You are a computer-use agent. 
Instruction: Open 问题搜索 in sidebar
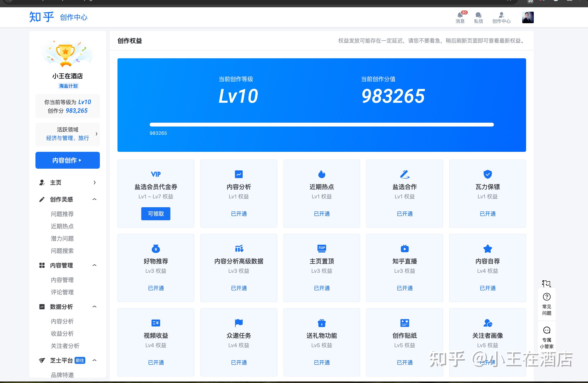point(62,251)
